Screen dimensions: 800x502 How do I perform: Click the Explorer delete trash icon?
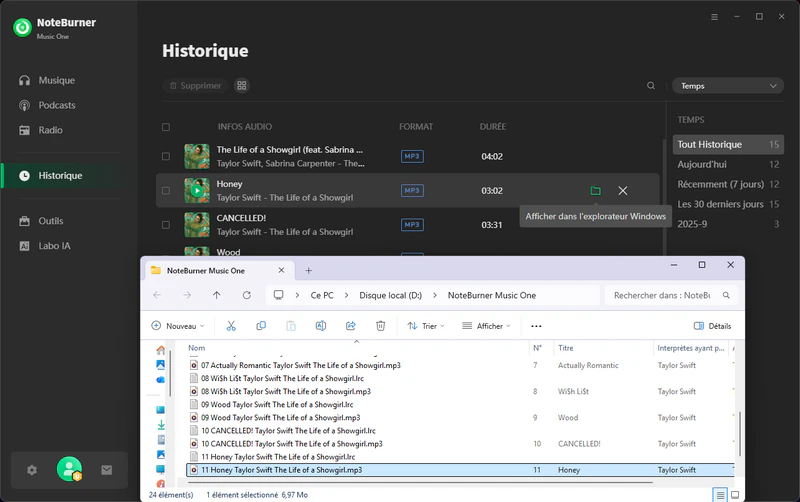click(380, 326)
